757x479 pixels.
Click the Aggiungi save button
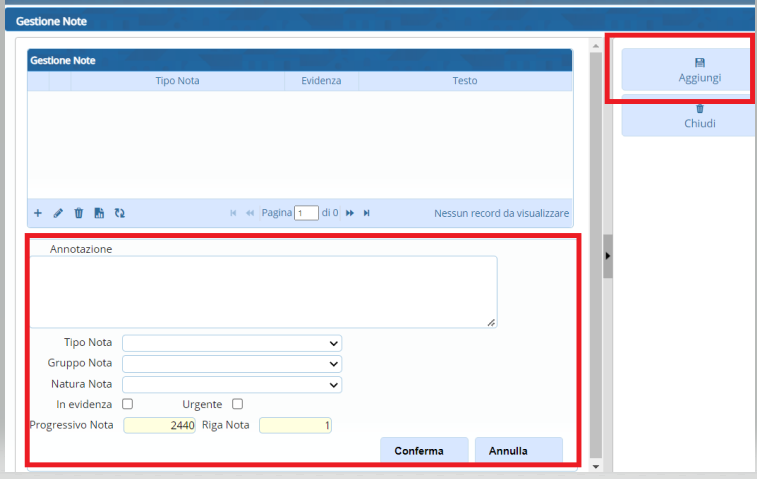[687, 70]
